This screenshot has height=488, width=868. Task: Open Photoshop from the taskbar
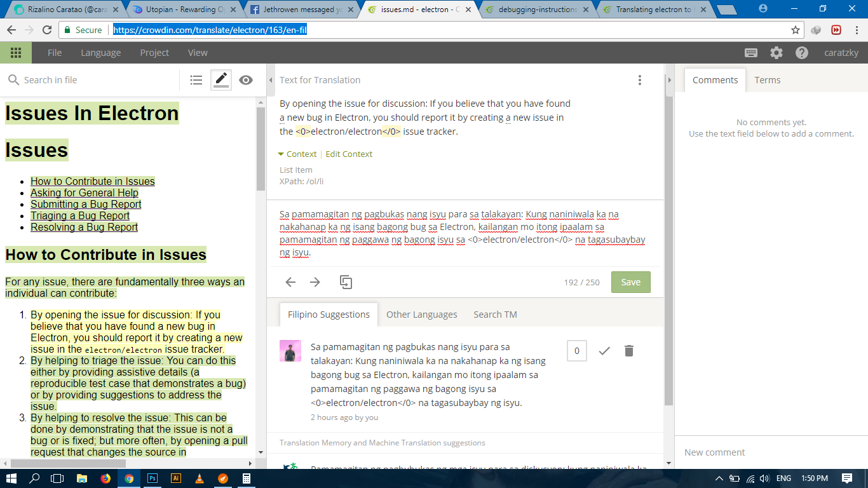pyautogui.click(x=153, y=478)
